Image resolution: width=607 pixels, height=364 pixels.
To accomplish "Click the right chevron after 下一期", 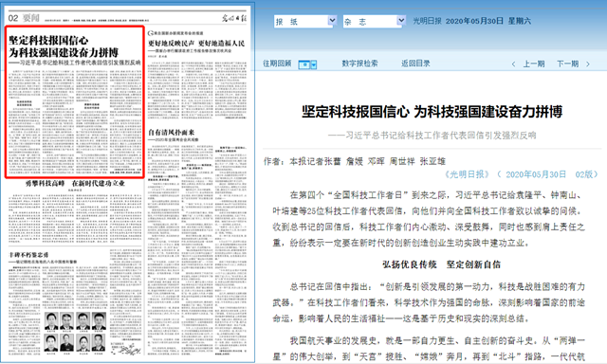I will pyautogui.click(x=588, y=64).
